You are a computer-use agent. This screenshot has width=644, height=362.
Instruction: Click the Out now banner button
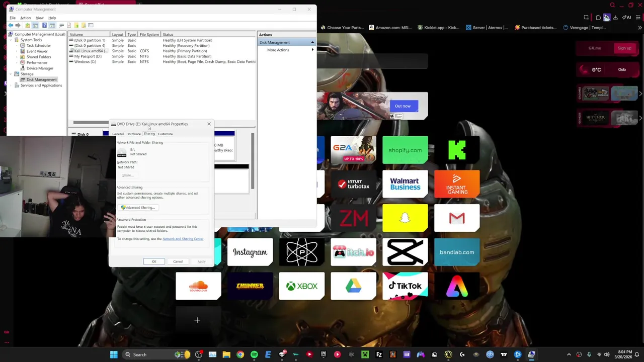403,106
